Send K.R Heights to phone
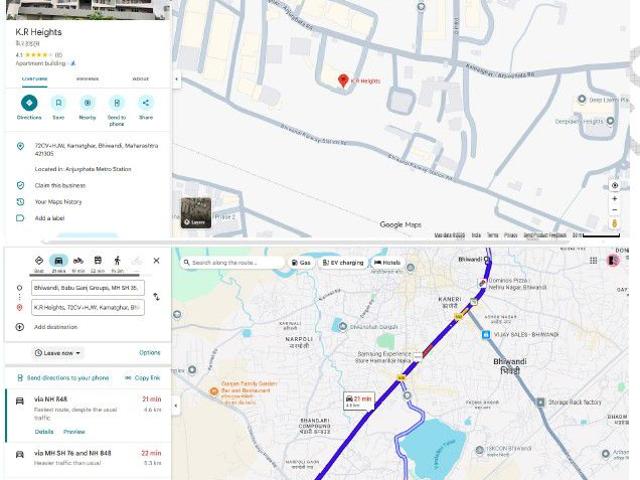The height and width of the screenshot is (480, 640). tap(117, 103)
